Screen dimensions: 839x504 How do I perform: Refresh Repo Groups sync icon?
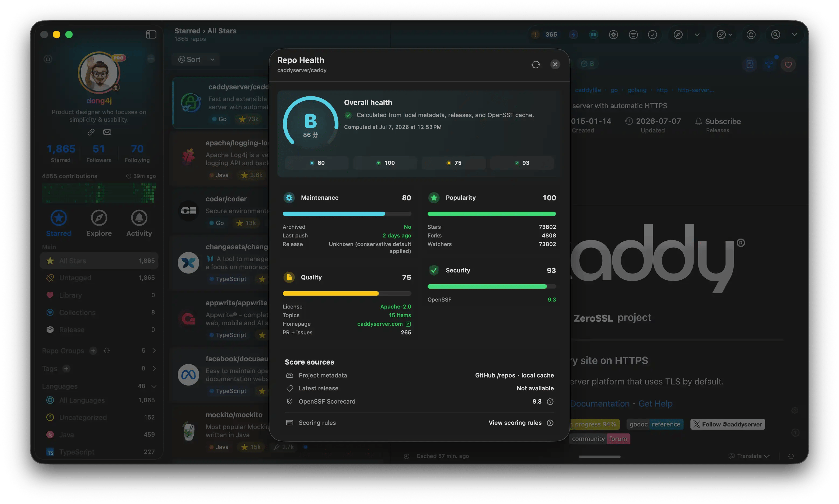(107, 351)
